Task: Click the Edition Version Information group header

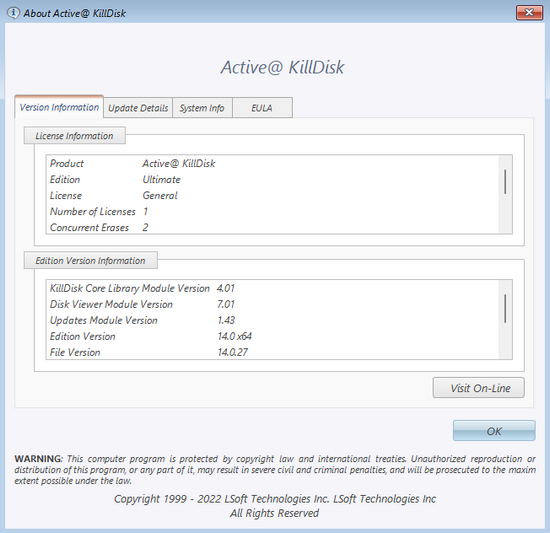Action: click(x=90, y=261)
